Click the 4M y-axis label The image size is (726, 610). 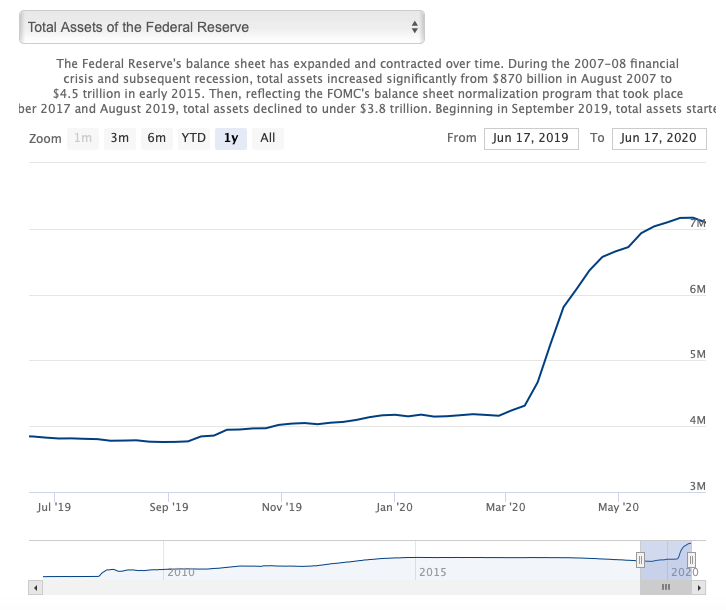(x=697, y=420)
